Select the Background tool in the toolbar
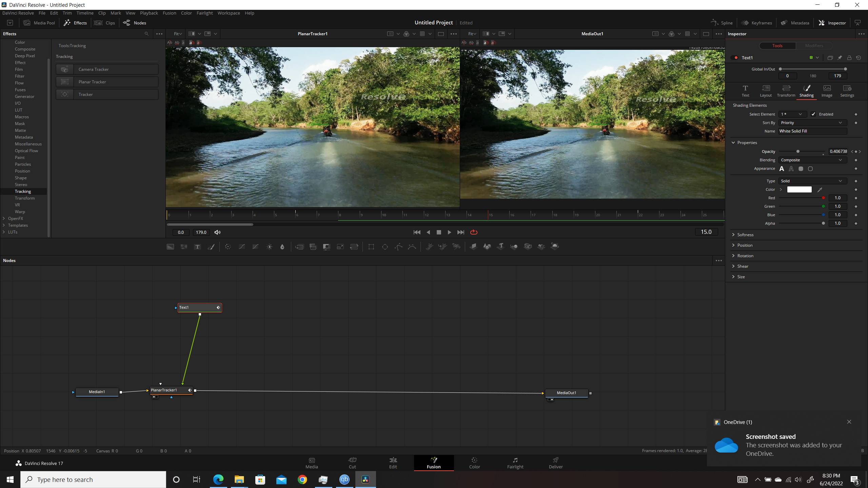 click(170, 247)
